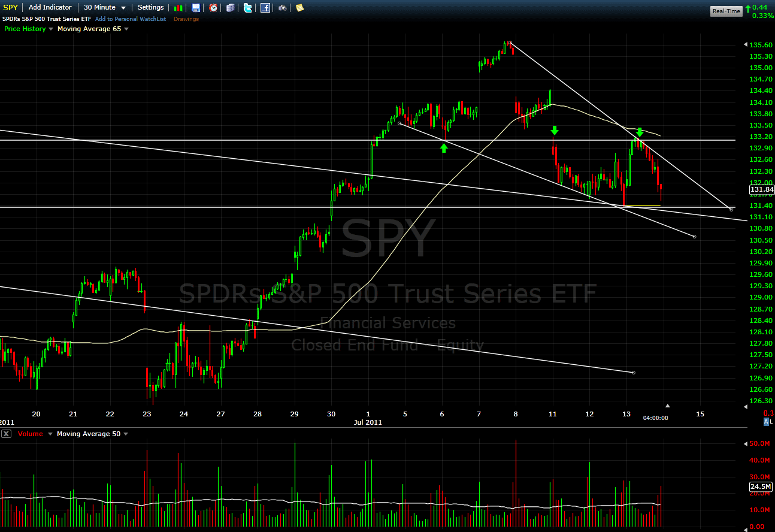Click the database stack icon in toolbar
This screenshot has width=775, height=532.
point(231,8)
